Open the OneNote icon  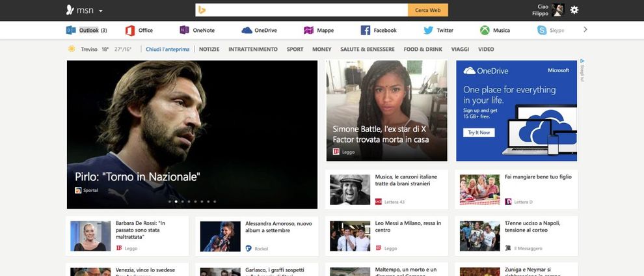coord(184,30)
